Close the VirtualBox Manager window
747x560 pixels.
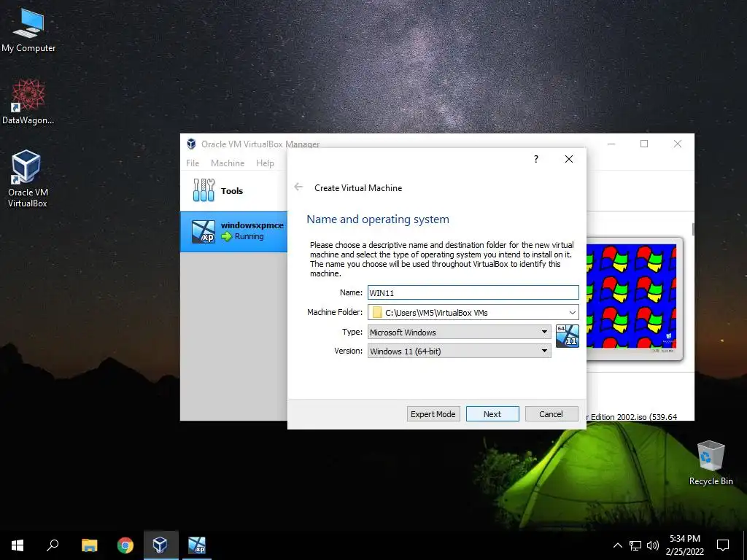point(678,144)
